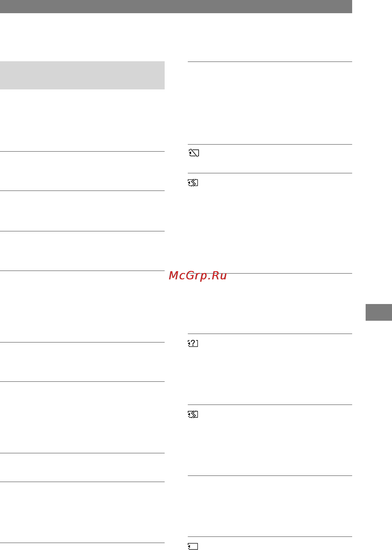Click the arrow notch on the bottom plain card icon
Screen dimensions: 392x550
pyautogui.click(x=189, y=547)
